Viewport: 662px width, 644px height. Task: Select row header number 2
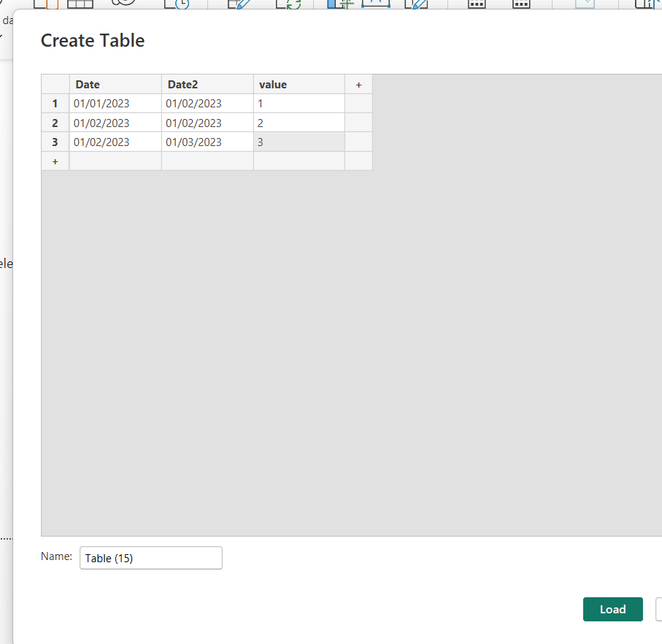(55, 123)
